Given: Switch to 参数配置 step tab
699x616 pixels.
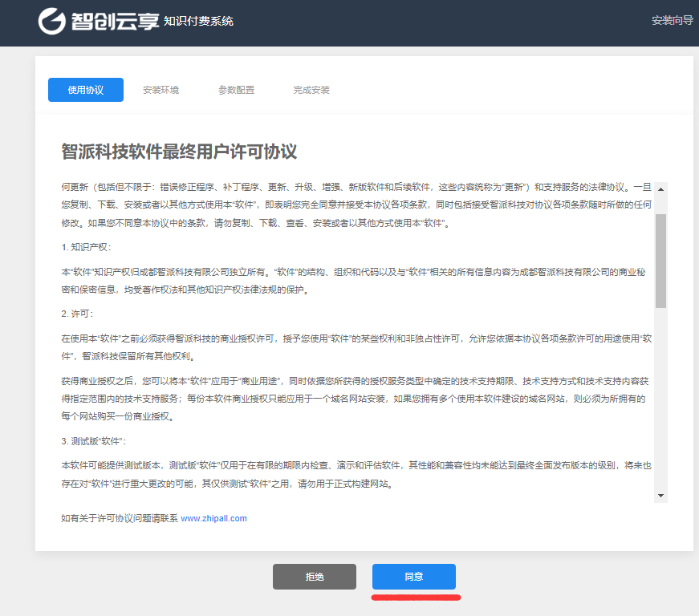Looking at the screenshot, I should pyautogui.click(x=236, y=90).
